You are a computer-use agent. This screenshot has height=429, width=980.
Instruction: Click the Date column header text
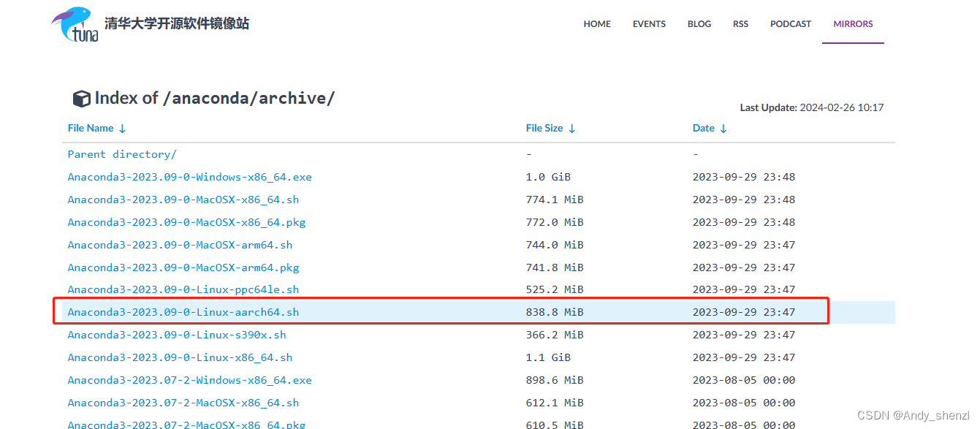click(704, 128)
